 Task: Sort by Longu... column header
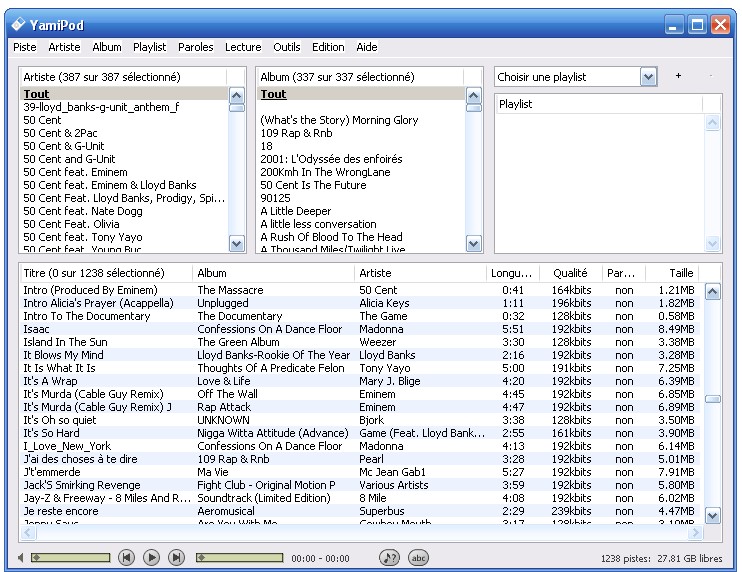511,273
